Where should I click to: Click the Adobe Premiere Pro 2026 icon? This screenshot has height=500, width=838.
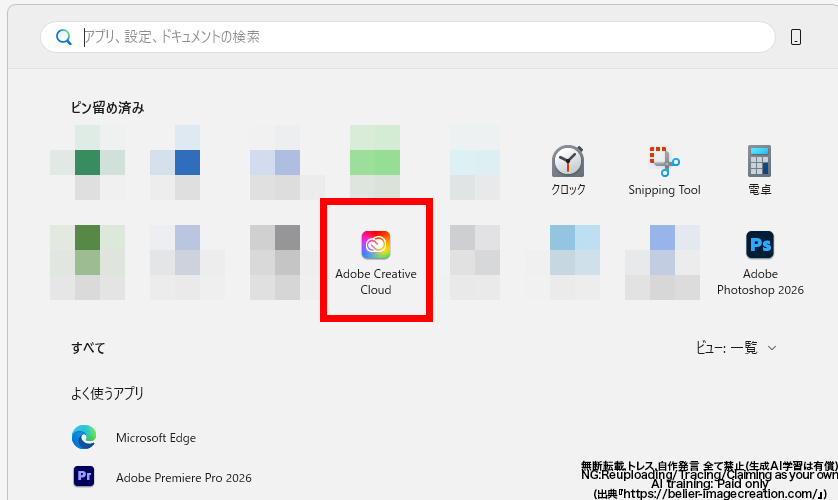(84, 476)
